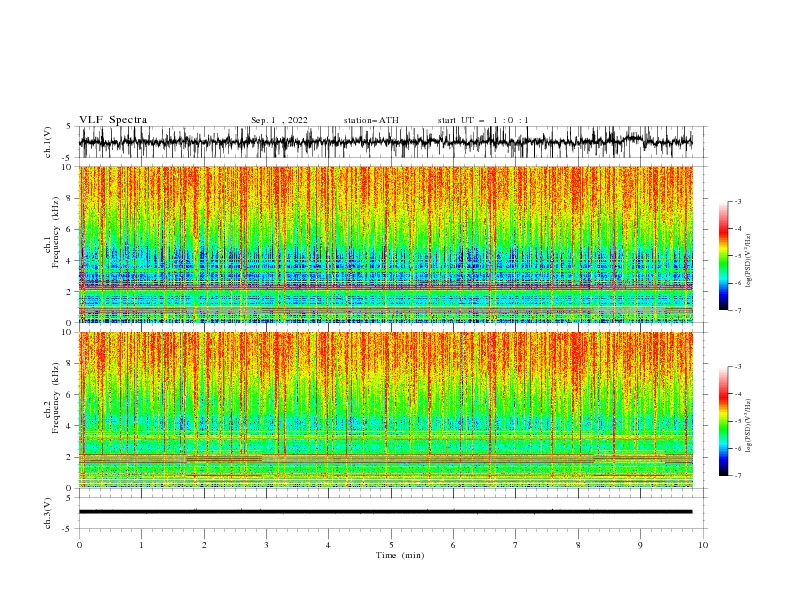Click the 'ch.3(V)' waveform axis label
792x612 pixels.
(x=48, y=513)
